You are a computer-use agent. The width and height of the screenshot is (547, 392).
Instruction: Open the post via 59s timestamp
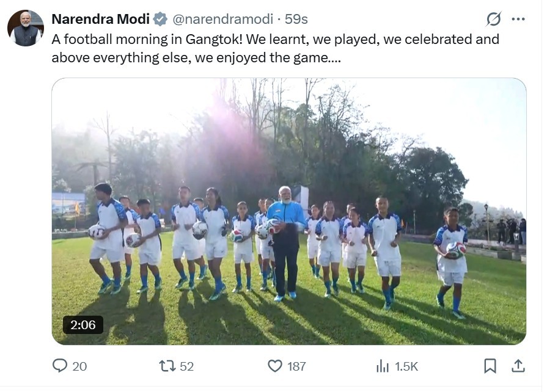coord(296,19)
